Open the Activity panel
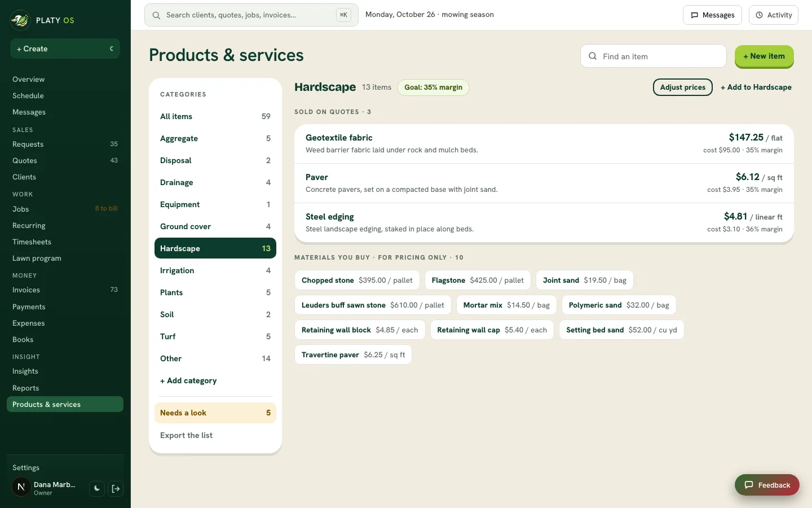The width and height of the screenshot is (812, 508). pyautogui.click(x=774, y=15)
